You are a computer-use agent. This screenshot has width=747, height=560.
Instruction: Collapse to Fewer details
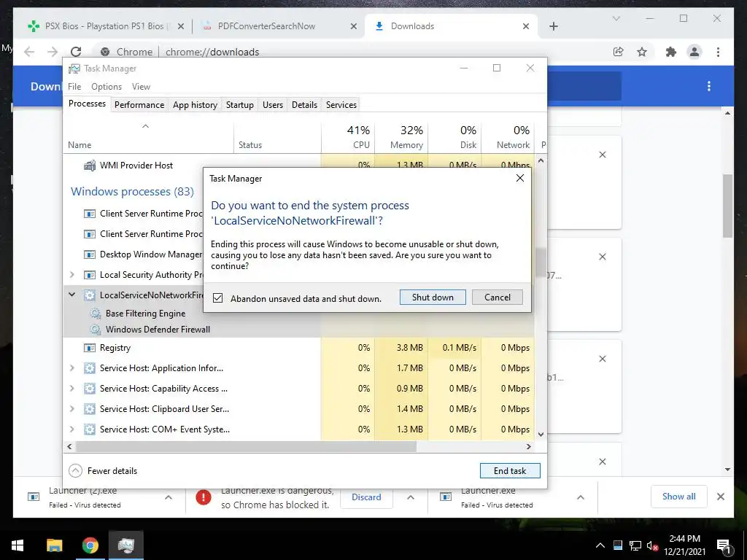(104, 470)
